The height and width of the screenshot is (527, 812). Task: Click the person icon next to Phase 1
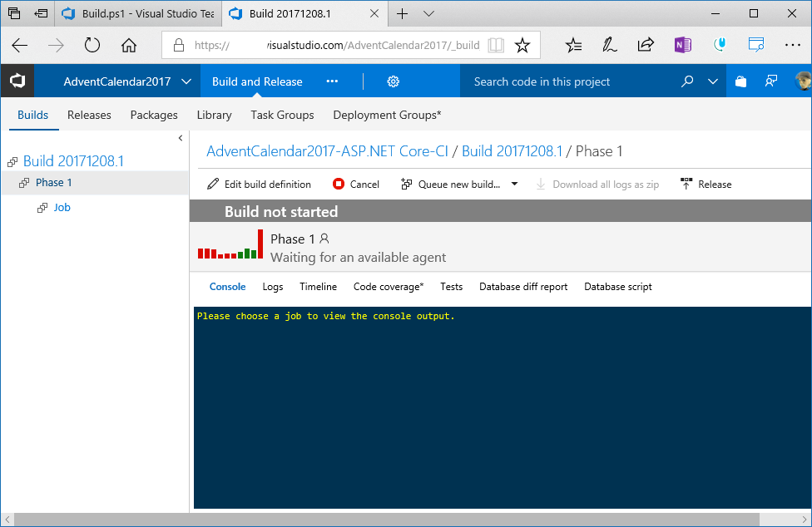pyautogui.click(x=324, y=239)
